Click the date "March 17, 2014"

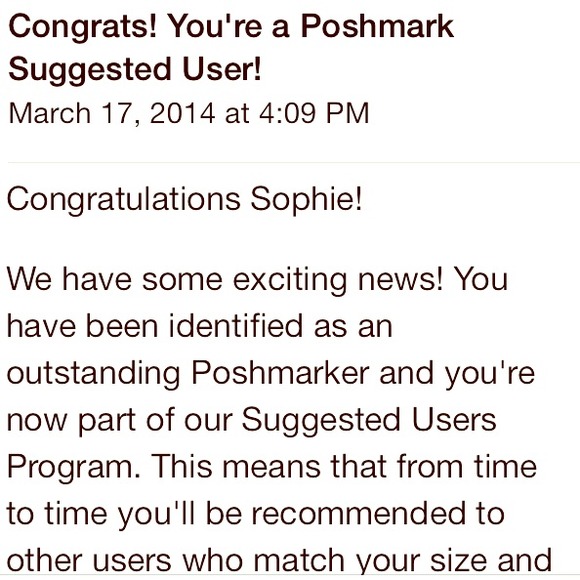click(112, 114)
